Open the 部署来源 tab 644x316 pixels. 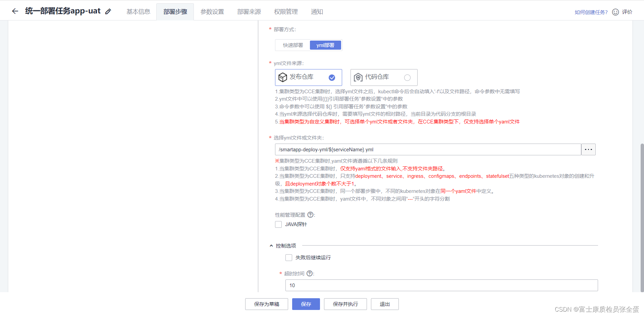[249, 12]
